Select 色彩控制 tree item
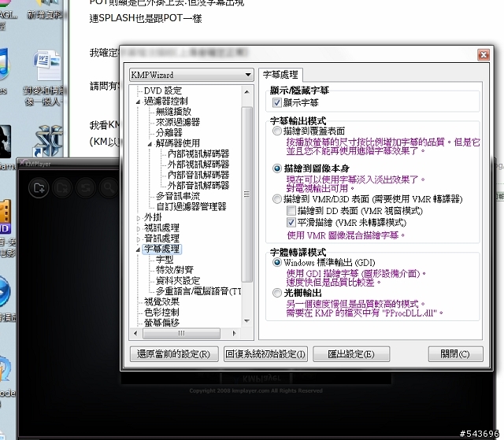This screenshot has height=440, width=504. (161, 312)
